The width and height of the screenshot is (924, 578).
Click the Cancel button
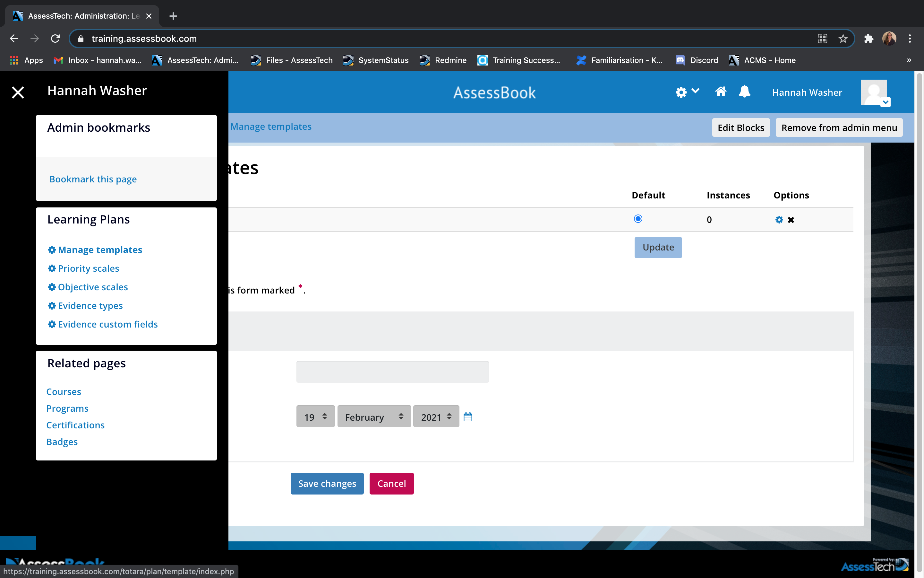point(391,484)
